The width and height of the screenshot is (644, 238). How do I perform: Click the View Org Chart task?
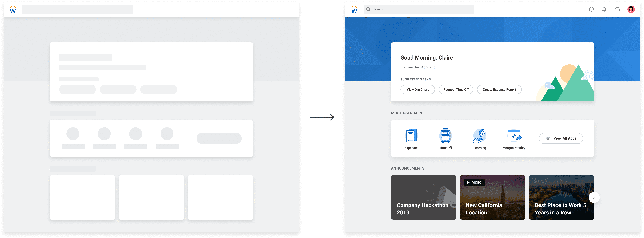[417, 89]
